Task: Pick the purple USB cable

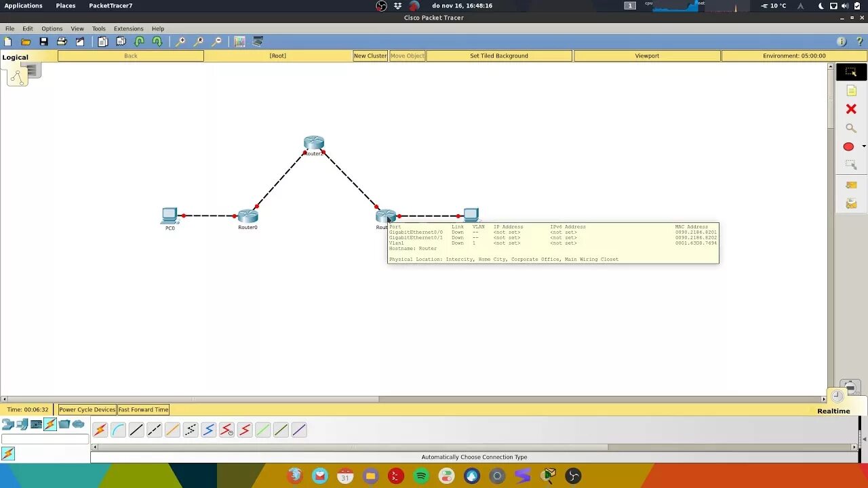Action: pyautogui.click(x=299, y=430)
